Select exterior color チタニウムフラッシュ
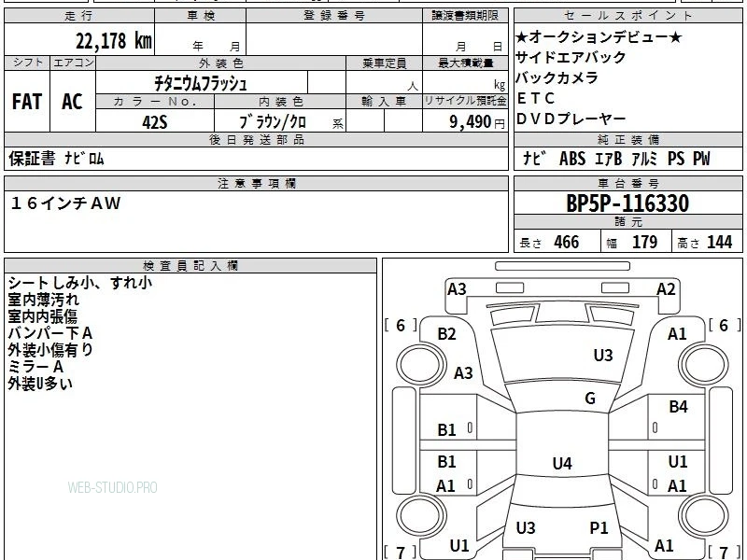Image resolution: width=747 pixels, height=560 pixels. (201, 84)
